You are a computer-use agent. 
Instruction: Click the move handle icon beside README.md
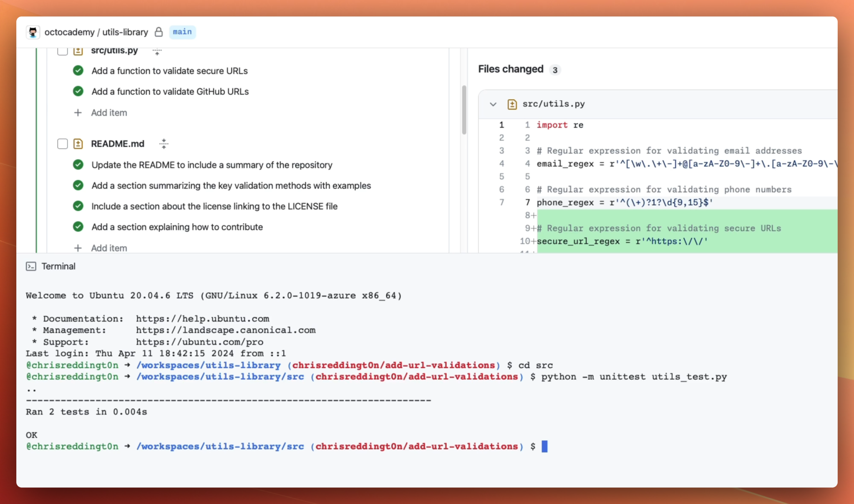(164, 144)
